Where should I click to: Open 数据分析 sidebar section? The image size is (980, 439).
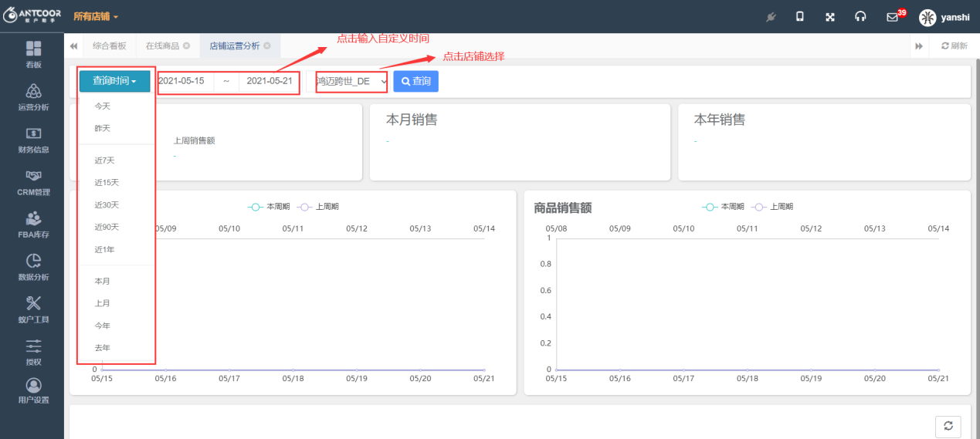click(33, 268)
